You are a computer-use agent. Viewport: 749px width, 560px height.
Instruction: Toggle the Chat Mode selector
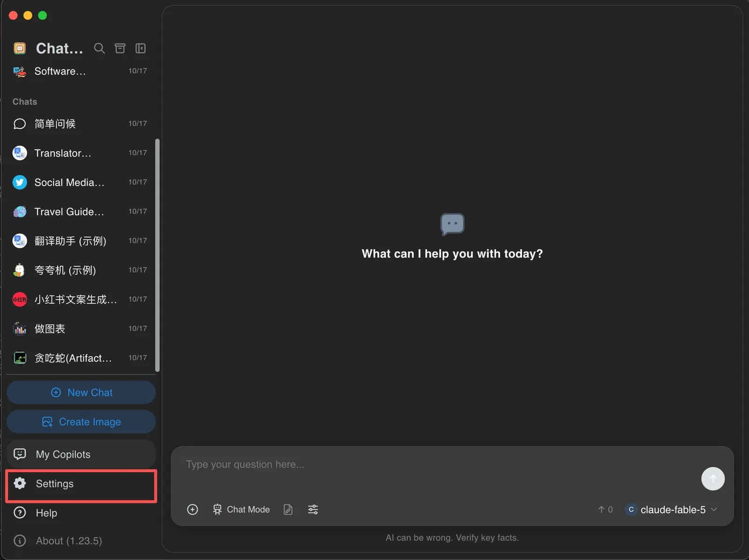tap(241, 509)
